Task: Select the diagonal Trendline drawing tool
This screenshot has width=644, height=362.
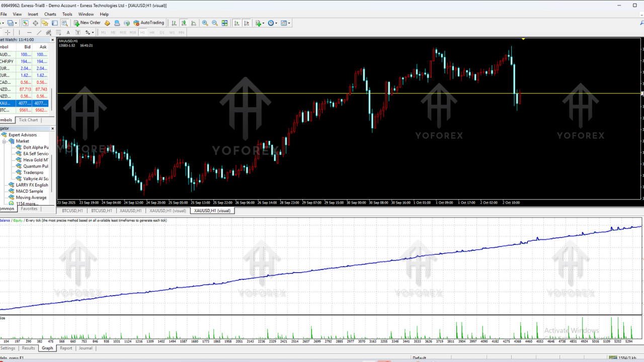Action: [x=39, y=33]
